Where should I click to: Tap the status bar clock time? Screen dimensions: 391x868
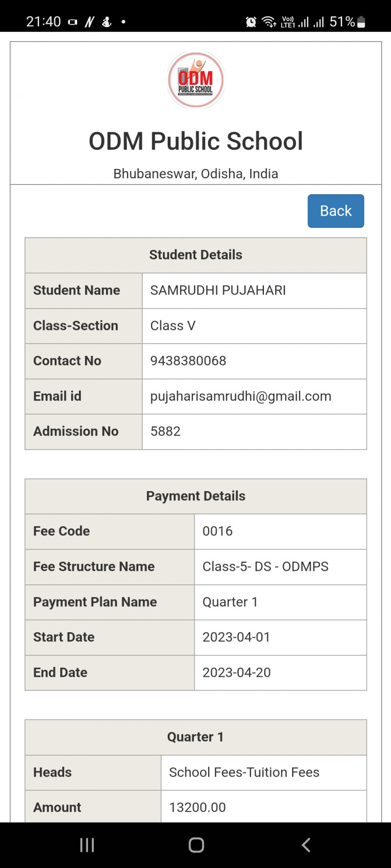point(43,22)
